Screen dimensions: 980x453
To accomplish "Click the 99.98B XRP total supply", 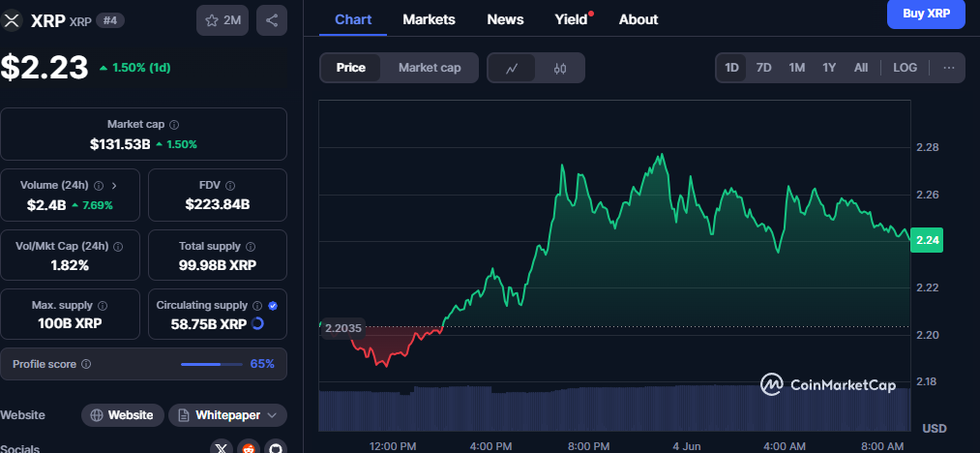I will tap(217, 265).
